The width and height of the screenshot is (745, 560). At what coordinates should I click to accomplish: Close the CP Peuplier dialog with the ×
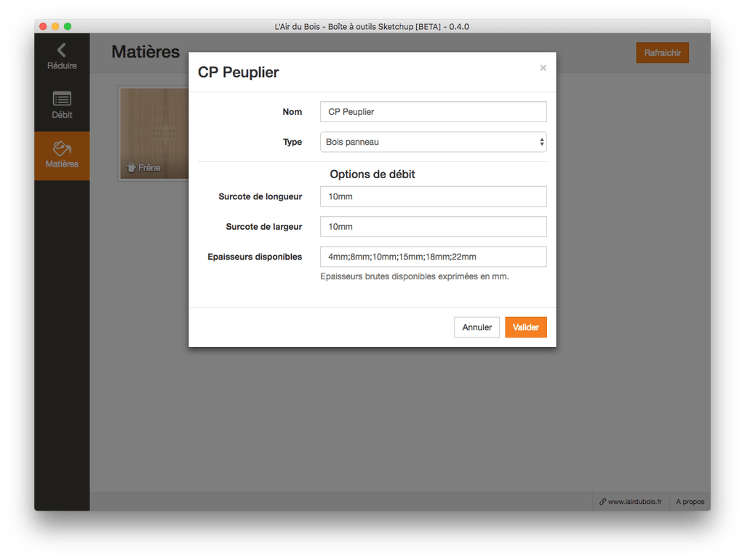coord(543,68)
